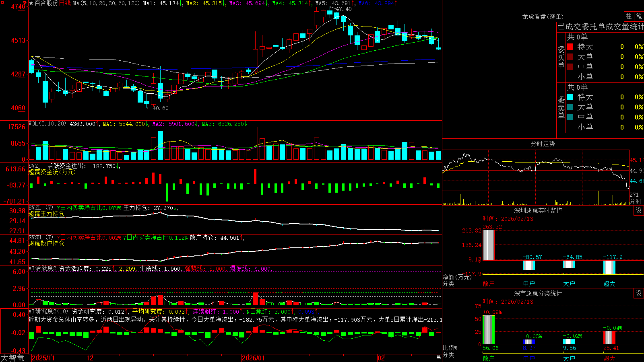Click the 散户 bar showing 263.32
Viewport: 644px width, 362px height.
coord(489,245)
